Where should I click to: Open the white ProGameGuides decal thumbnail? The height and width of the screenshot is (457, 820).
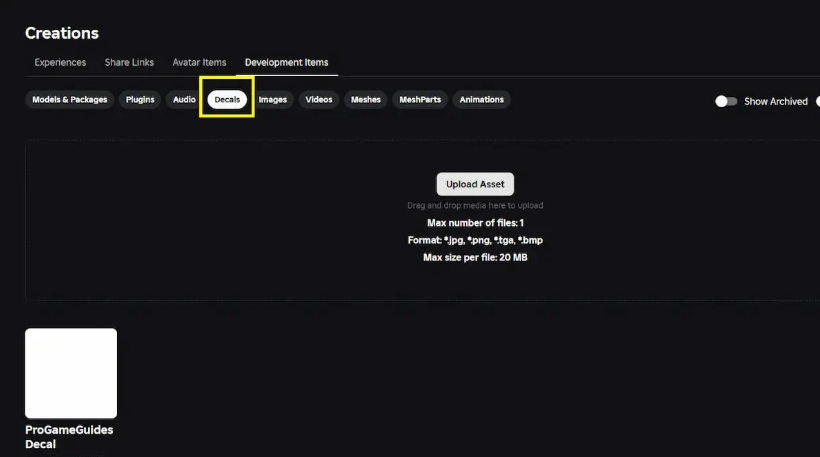71,373
